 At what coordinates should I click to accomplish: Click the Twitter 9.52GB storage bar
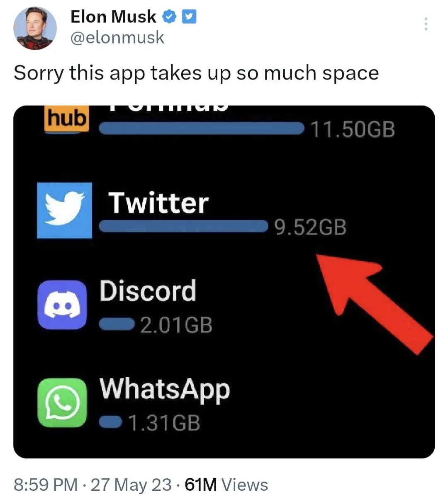[183, 227]
